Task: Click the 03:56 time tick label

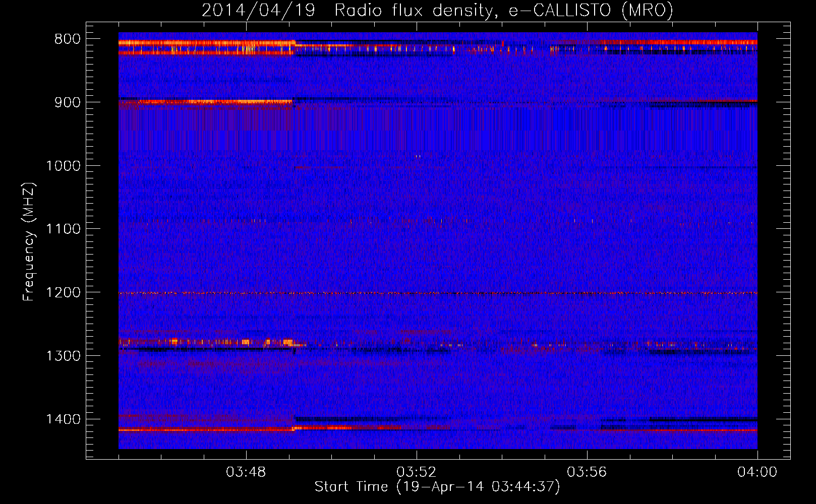Action: (587, 472)
